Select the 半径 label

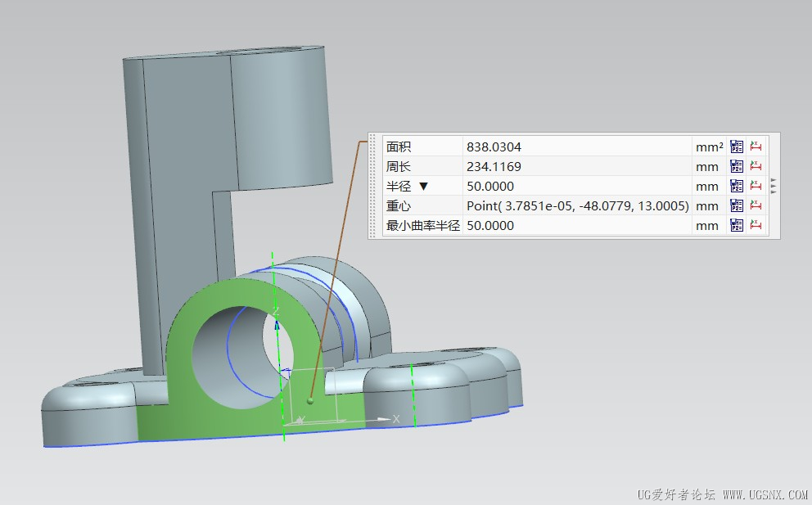click(399, 187)
